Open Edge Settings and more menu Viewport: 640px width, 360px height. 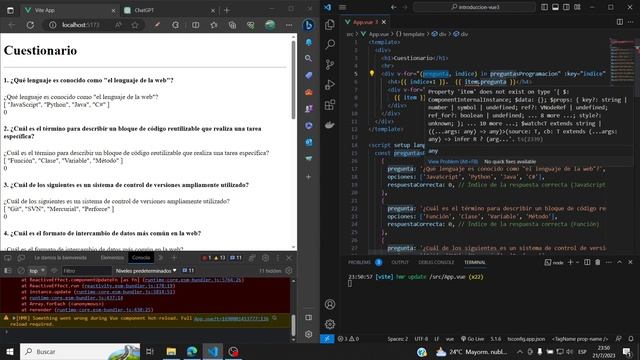tap(289, 25)
